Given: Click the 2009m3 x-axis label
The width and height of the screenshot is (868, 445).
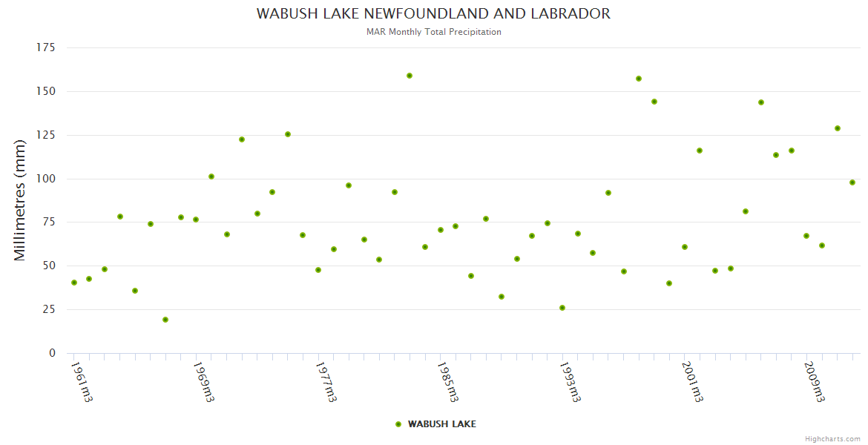Looking at the screenshot, I should point(814,381).
